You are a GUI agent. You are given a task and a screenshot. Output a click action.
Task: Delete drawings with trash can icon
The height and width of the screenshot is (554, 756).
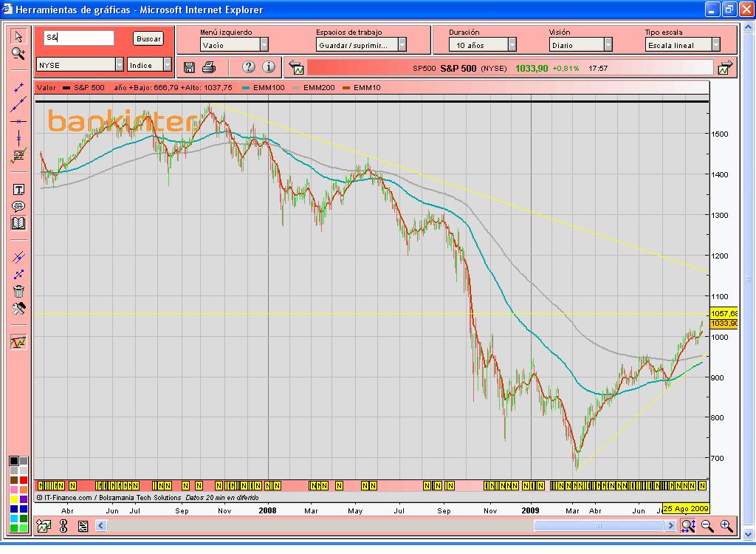[x=18, y=291]
